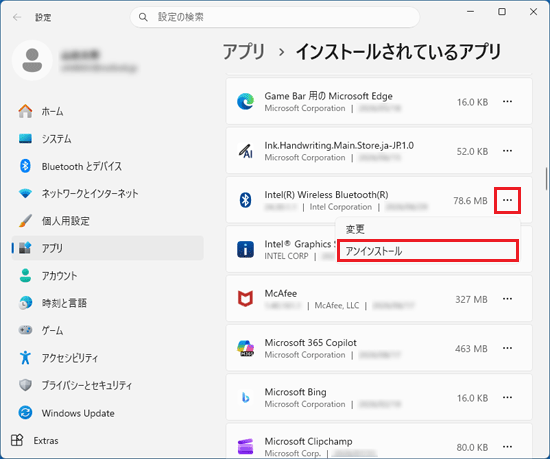550x459 pixels.
Task: Open アクセシビリティ settings
Action: (x=107, y=357)
